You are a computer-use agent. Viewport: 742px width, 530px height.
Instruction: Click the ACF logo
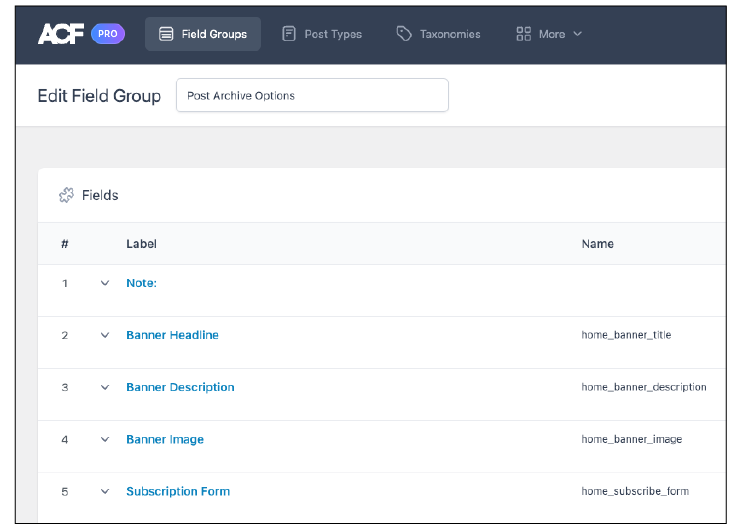(x=61, y=34)
